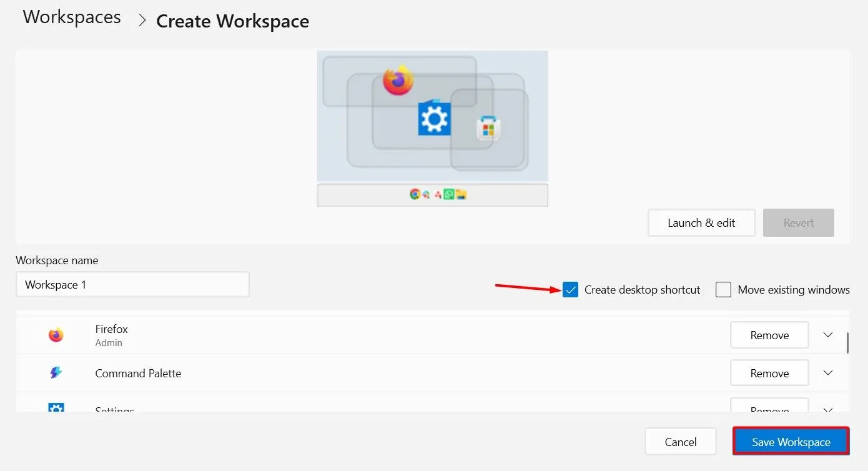Image resolution: width=868 pixels, height=471 pixels.
Task: Open the Workspaces breadcrumb page
Action: 71,17
